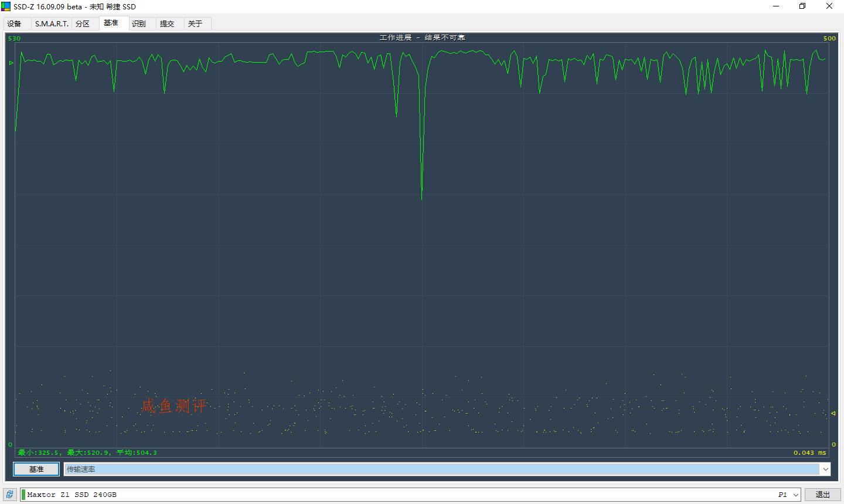
Task: Click the green 530 scale label
Action: [14, 39]
